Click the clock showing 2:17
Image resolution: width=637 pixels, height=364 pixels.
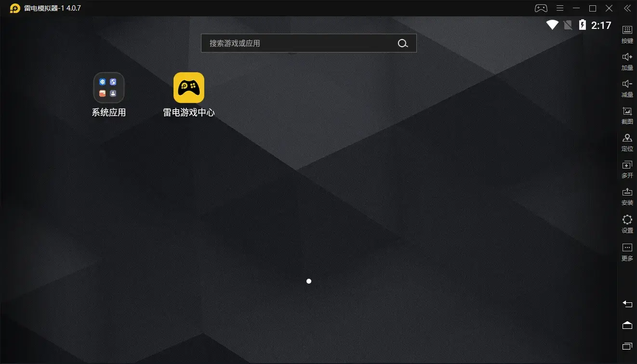point(601,26)
